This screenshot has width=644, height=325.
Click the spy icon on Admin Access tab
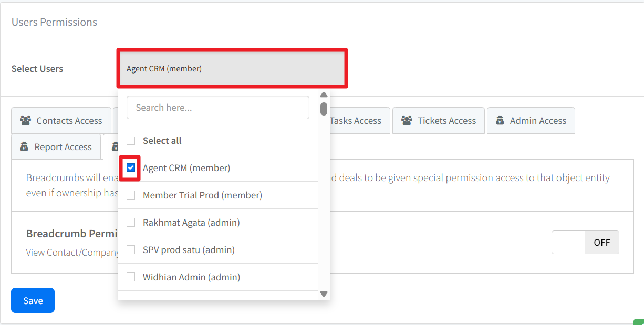(x=500, y=121)
